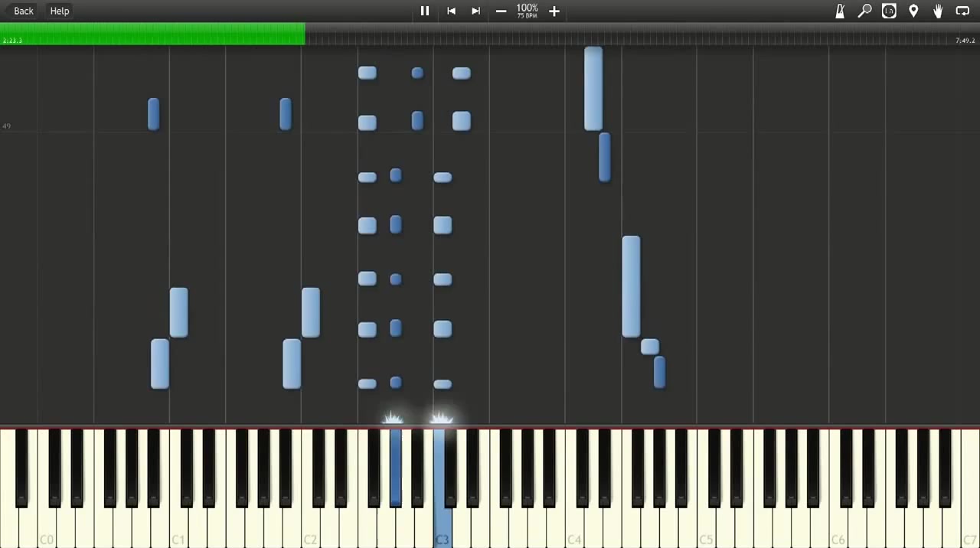Toggle the metronome
The height and width of the screenshot is (548, 980).
point(840,11)
